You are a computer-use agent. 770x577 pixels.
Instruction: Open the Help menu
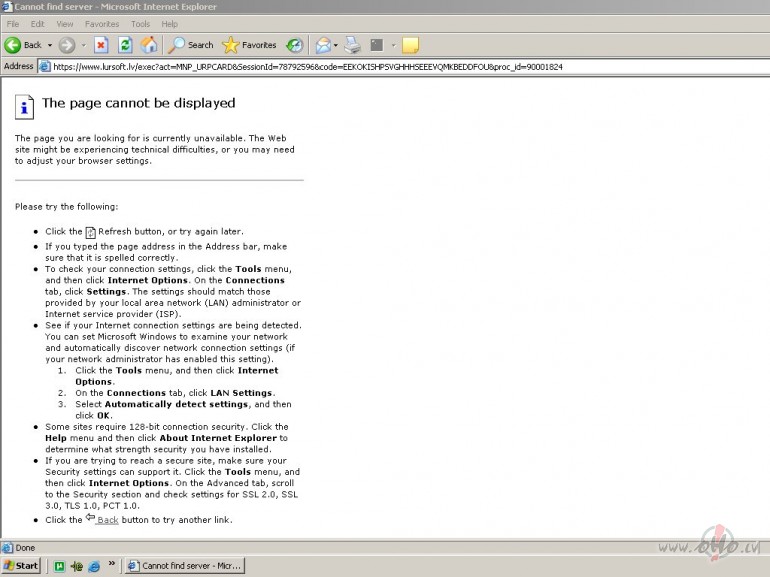click(x=169, y=24)
